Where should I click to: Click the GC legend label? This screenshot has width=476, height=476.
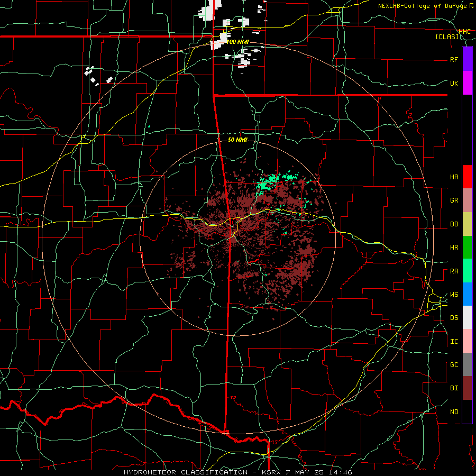(x=454, y=365)
